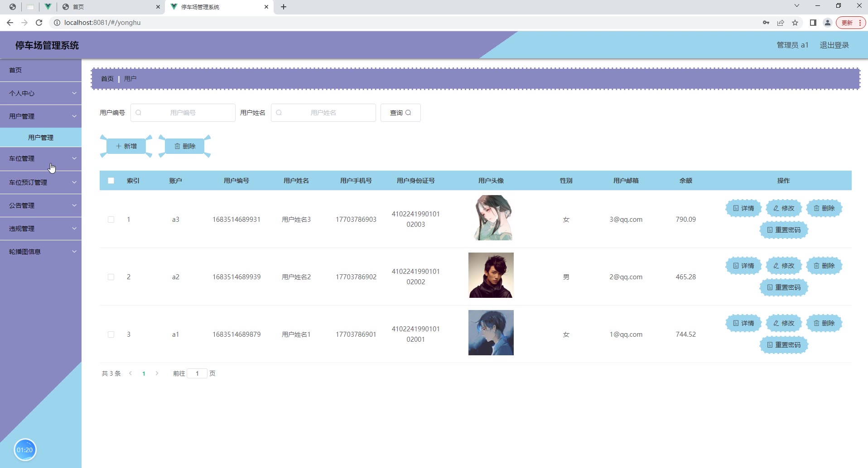Click the browser 更新 update button
This screenshot has height=468, width=868.
coord(850,23)
